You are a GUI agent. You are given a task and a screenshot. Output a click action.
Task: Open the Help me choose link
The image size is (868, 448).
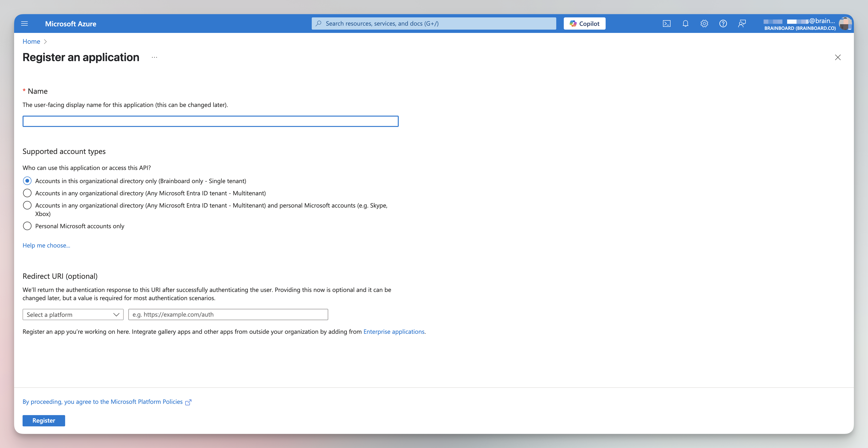point(46,246)
